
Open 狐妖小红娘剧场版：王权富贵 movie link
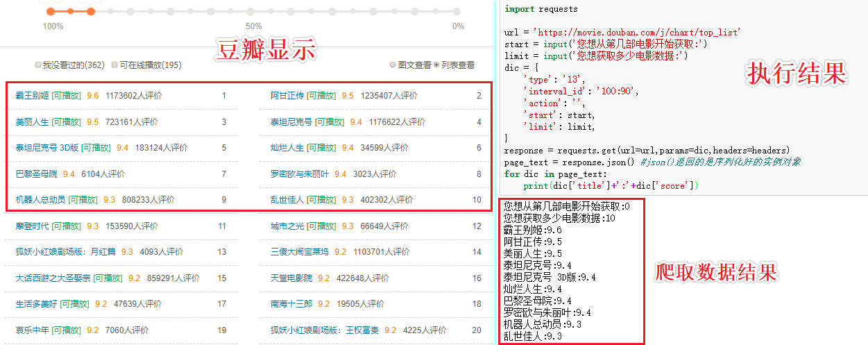[x=325, y=330]
